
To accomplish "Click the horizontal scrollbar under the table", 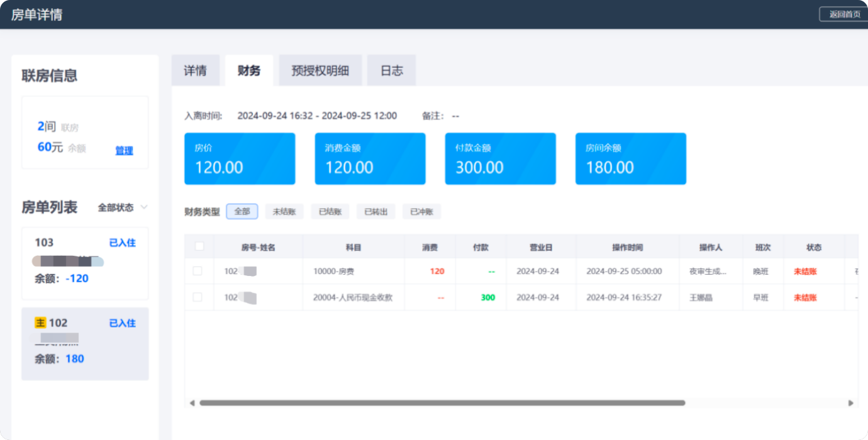I will click(442, 403).
